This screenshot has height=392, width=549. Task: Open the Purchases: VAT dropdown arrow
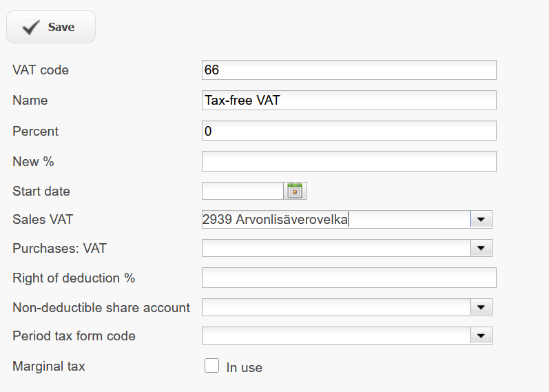tap(481, 248)
